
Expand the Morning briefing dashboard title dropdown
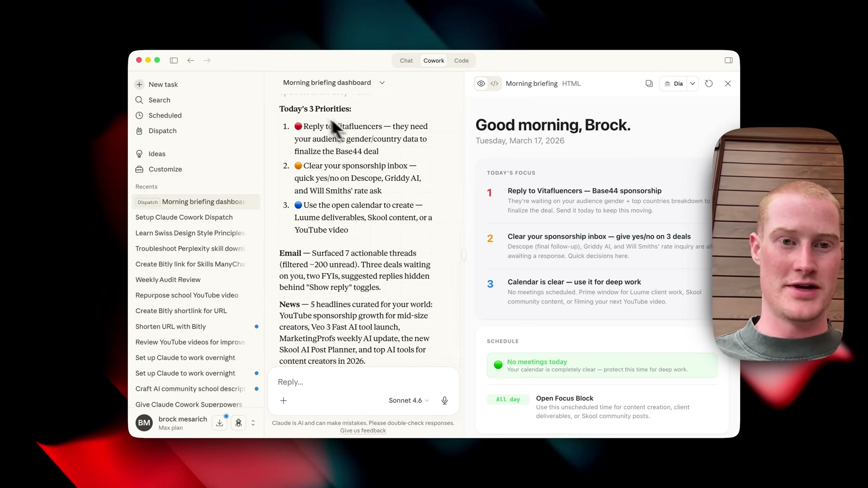click(x=382, y=83)
